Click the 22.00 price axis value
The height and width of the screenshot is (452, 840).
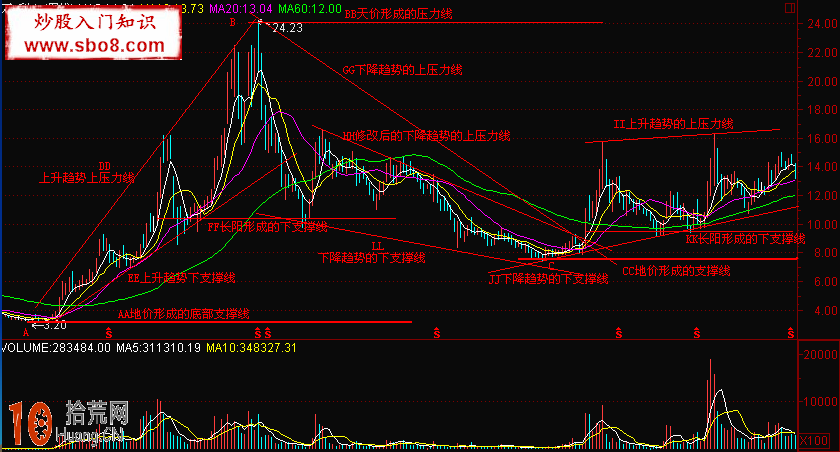pyautogui.click(x=823, y=52)
